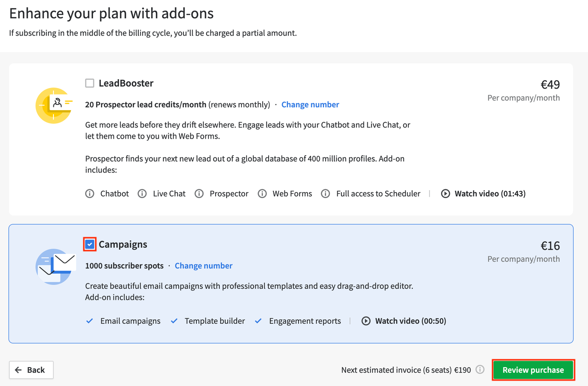The height and width of the screenshot is (386, 588).
Task: Click the checkmark icon beside Template builder
Action: pyautogui.click(x=174, y=321)
